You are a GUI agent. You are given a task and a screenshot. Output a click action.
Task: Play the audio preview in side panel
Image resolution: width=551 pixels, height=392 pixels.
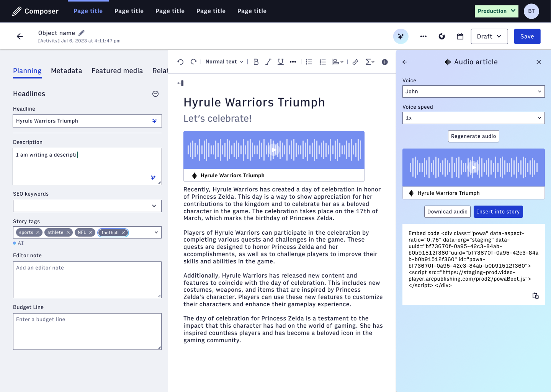[474, 167]
